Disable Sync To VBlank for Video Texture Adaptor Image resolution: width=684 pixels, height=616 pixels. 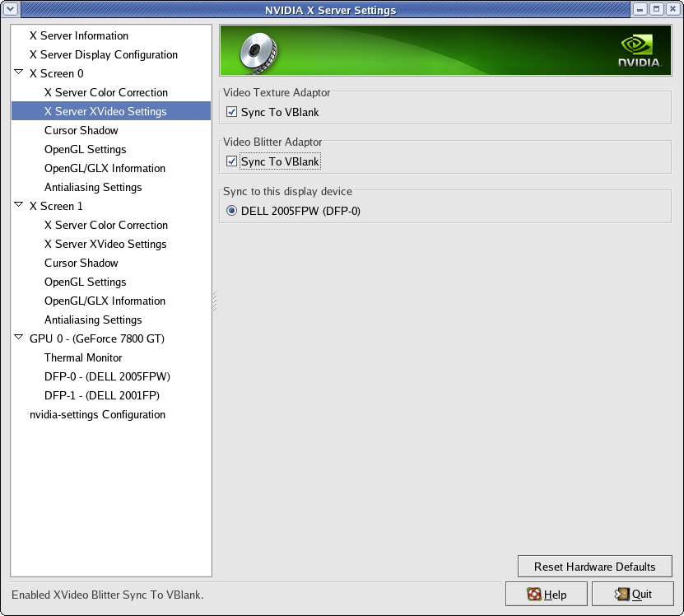(x=231, y=112)
